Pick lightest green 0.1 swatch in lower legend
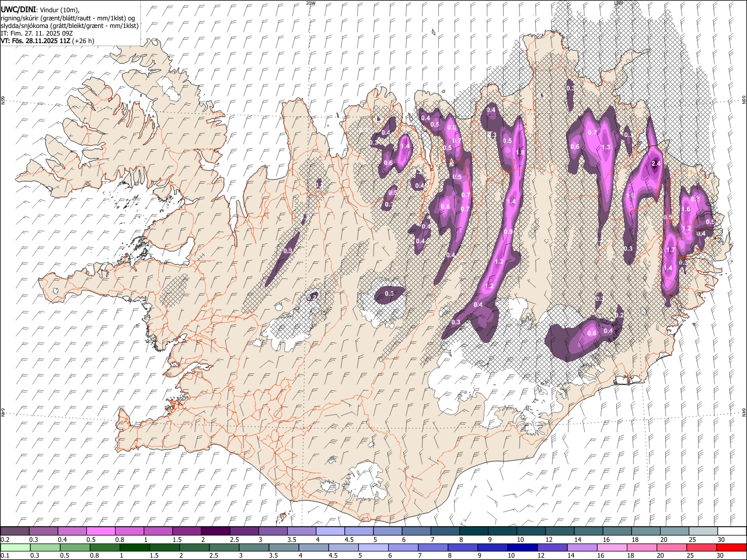Viewport: 747px width, 560px height. pyautogui.click(x=15, y=547)
